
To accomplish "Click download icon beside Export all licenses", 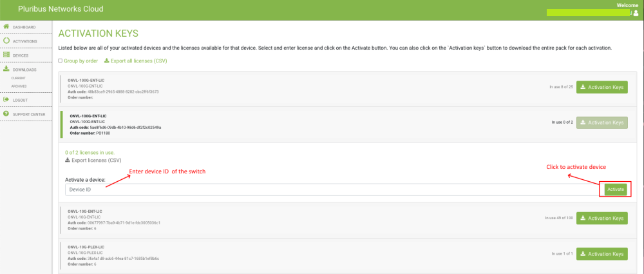I will 106,61.
